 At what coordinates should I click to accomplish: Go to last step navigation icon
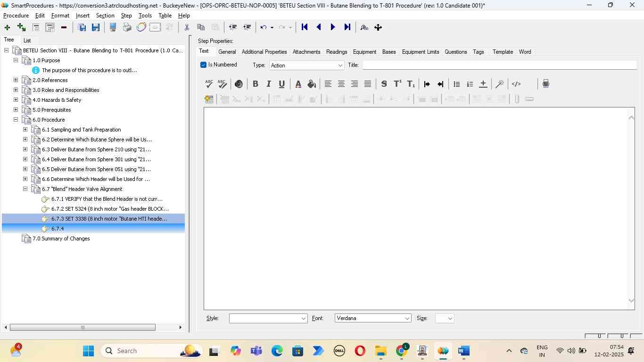[347, 27]
